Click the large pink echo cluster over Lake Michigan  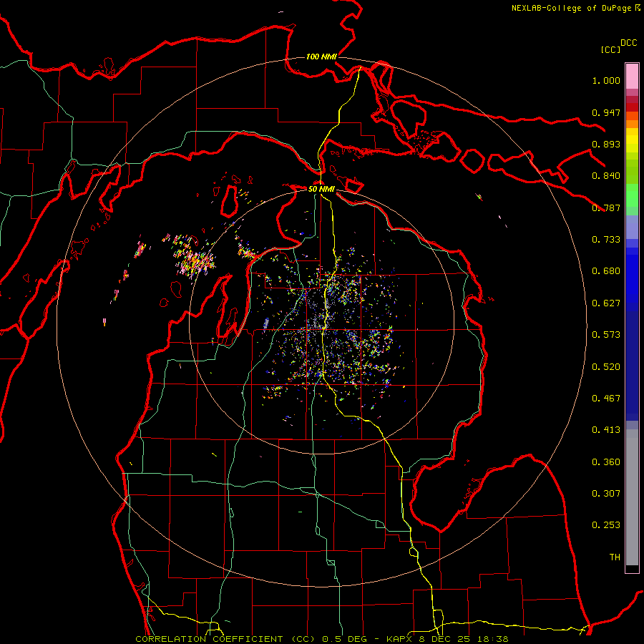pos(194,259)
